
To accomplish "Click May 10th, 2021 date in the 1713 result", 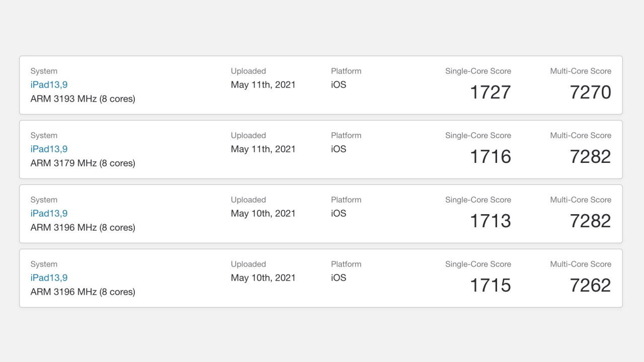I will (x=263, y=214).
